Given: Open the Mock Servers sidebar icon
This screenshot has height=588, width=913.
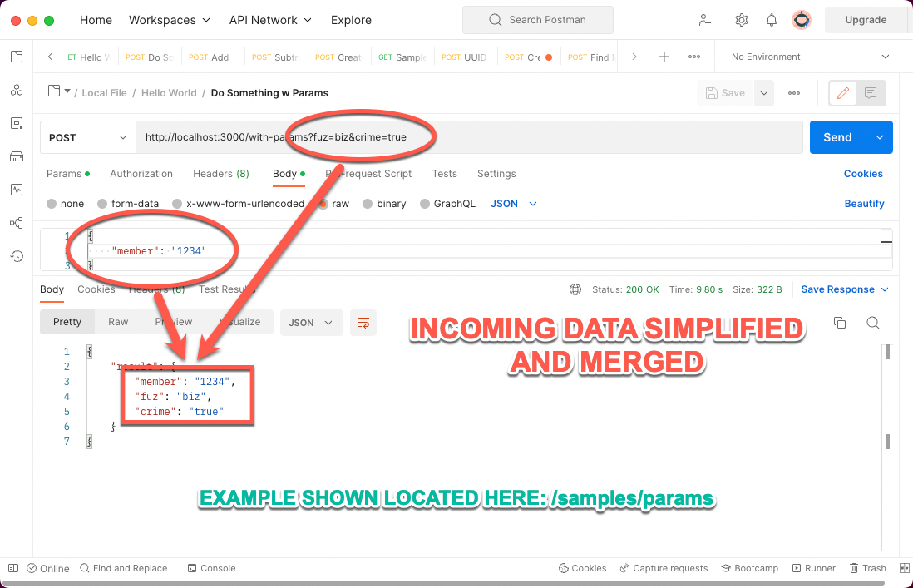Looking at the screenshot, I should click(17, 156).
